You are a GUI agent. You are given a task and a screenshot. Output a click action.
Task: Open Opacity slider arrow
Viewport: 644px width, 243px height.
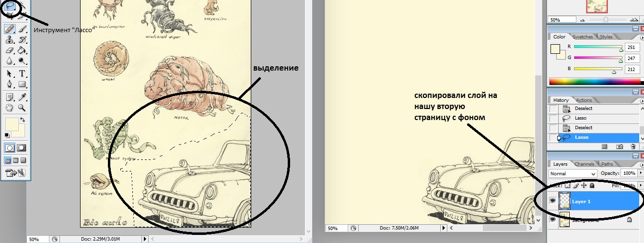click(641, 173)
